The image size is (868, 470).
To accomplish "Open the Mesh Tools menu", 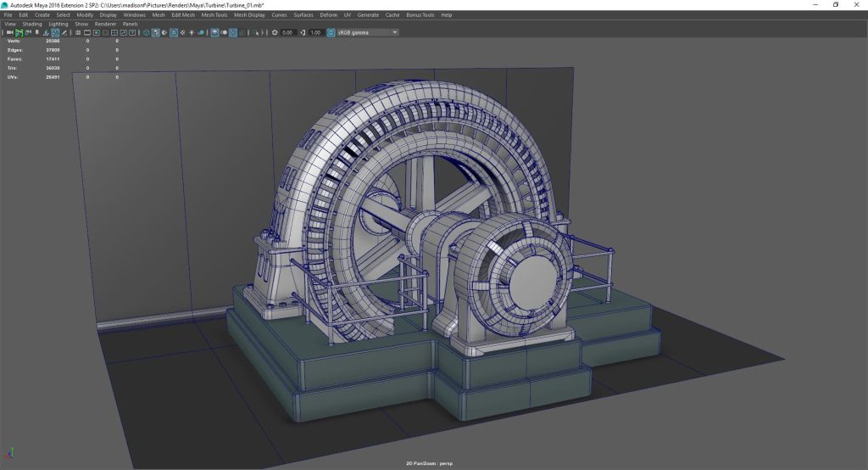I will [214, 14].
